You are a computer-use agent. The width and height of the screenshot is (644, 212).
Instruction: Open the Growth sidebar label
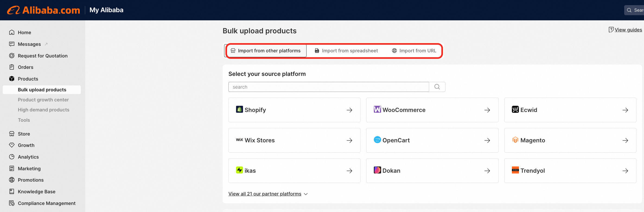[x=26, y=145]
